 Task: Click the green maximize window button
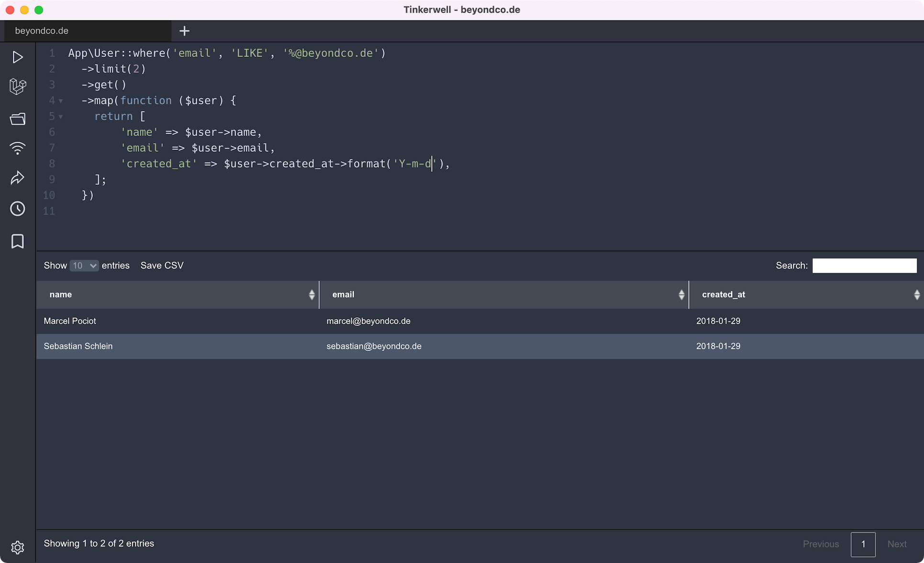pyautogui.click(x=39, y=10)
